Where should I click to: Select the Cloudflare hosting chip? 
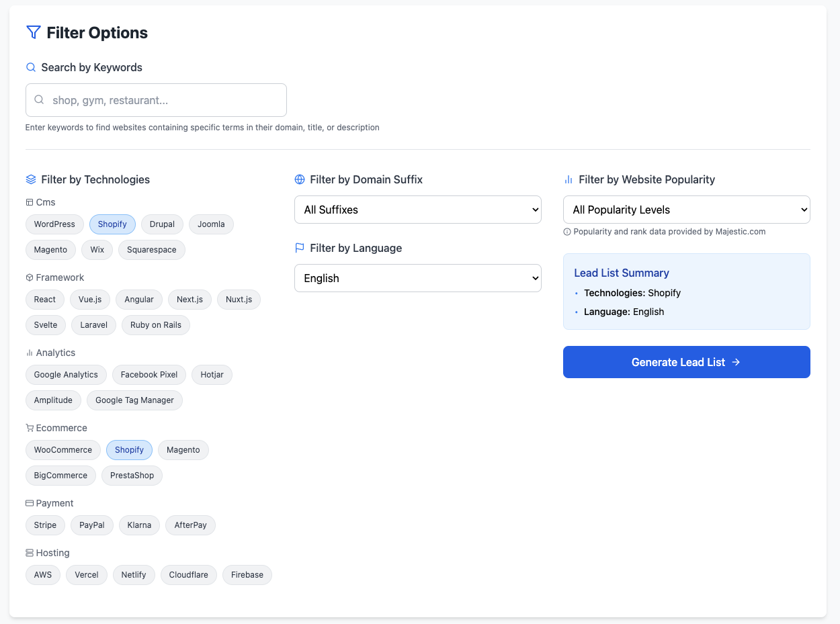pyautogui.click(x=188, y=575)
